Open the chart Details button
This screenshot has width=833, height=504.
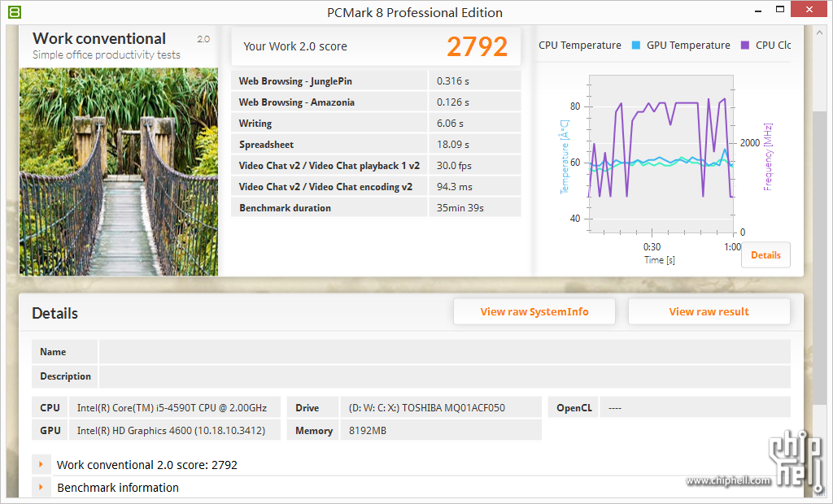tap(765, 255)
